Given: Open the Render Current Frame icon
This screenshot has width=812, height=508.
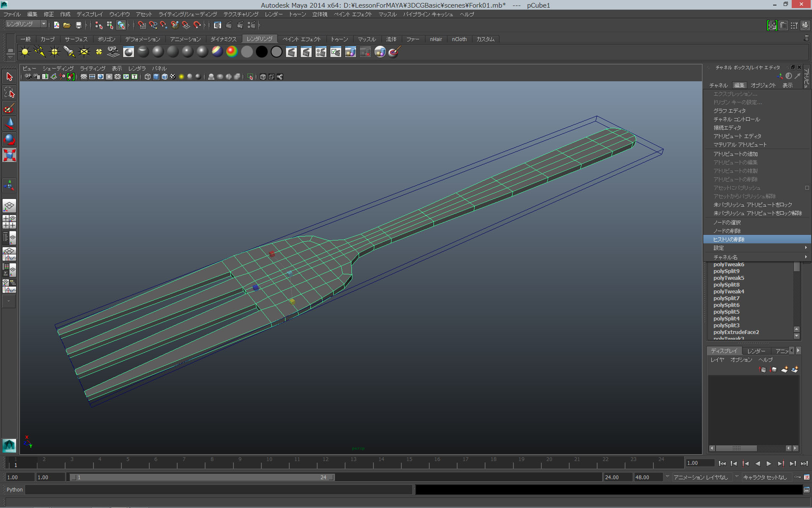Looking at the screenshot, I should pyautogui.click(x=292, y=52).
